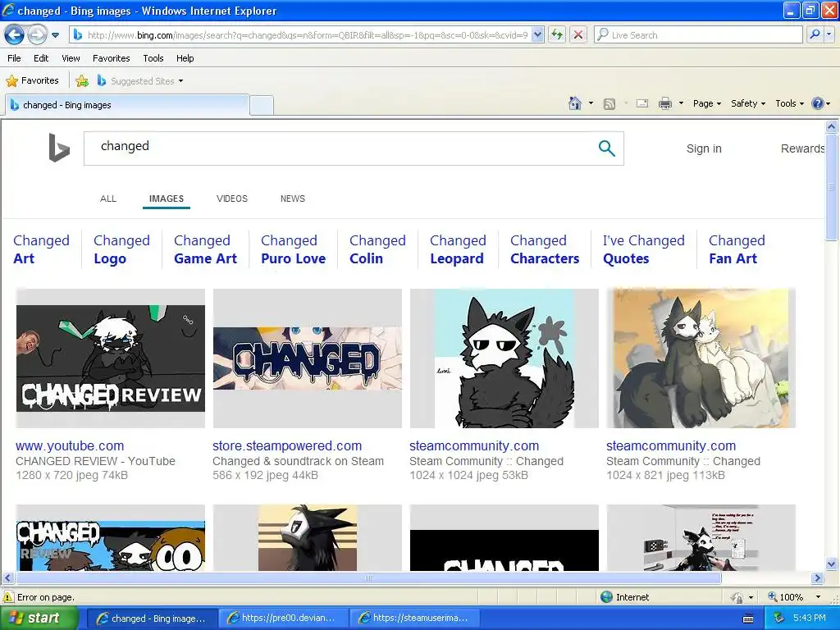The width and height of the screenshot is (840, 630).
Task: Click the Rewards link
Action: [802, 149]
